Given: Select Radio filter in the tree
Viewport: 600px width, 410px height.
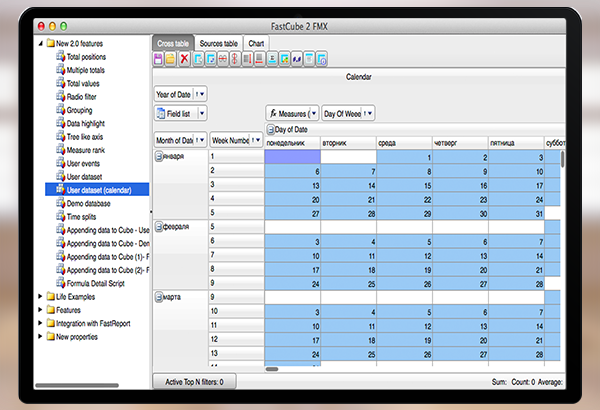Looking at the screenshot, I should pos(82,97).
